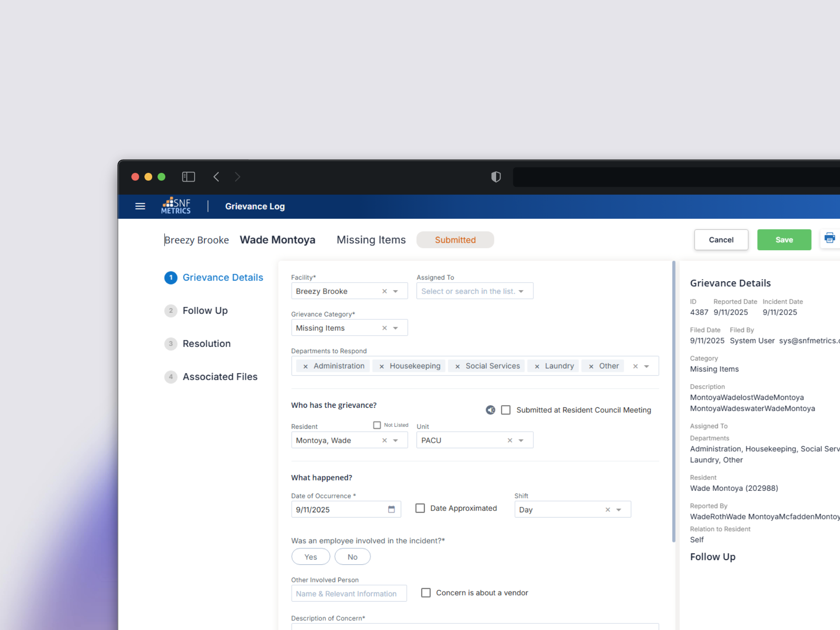Click the privacy shield icon
This screenshot has width=840, height=630.
496,177
